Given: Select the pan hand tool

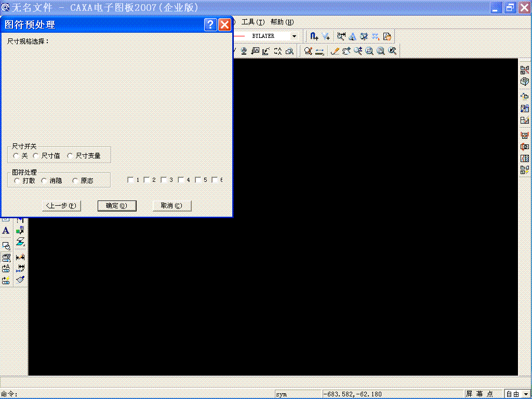Looking at the screenshot, I should [347, 51].
